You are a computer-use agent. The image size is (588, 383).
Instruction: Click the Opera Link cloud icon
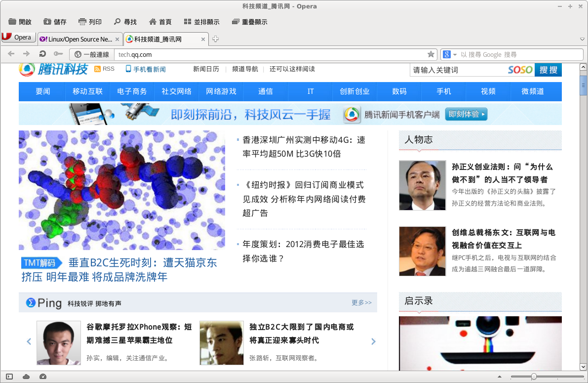(x=26, y=377)
